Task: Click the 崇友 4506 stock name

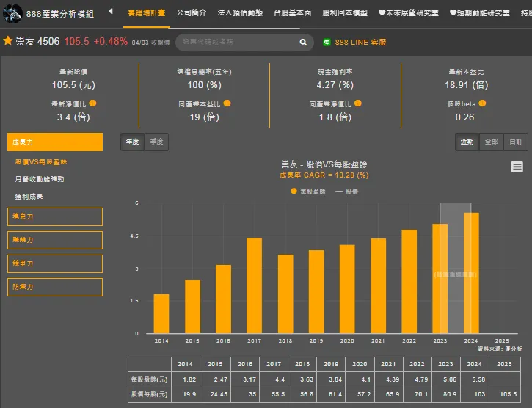Action: 37,41
